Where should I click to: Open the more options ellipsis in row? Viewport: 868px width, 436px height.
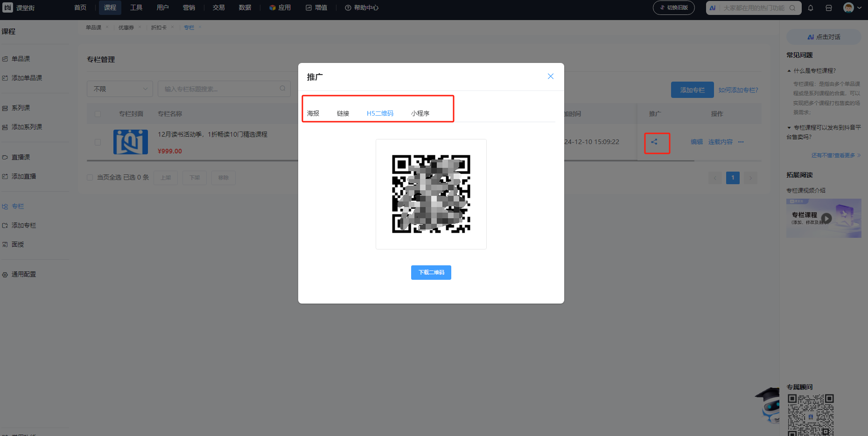pos(741,142)
